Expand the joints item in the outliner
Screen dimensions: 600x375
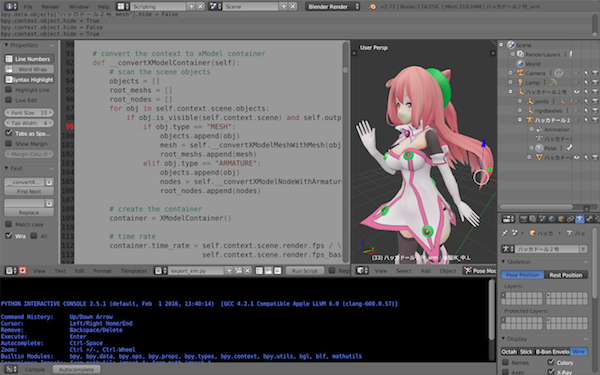520,101
